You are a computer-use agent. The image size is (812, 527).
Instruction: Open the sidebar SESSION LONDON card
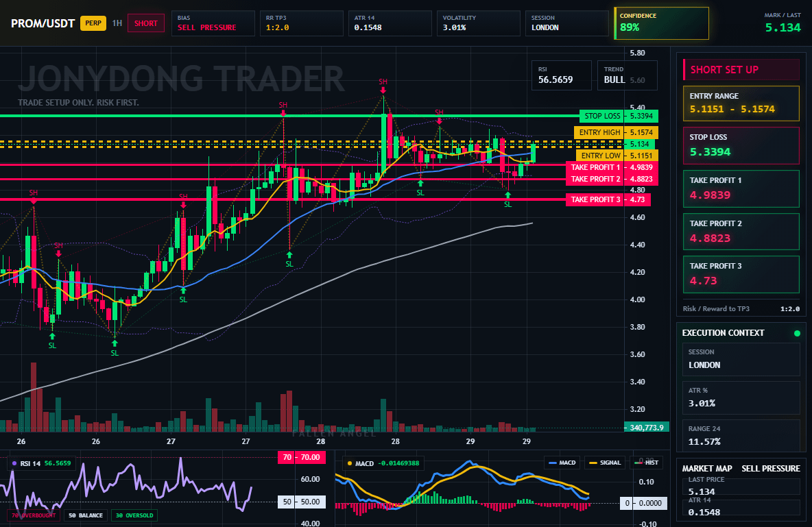[x=741, y=358]
